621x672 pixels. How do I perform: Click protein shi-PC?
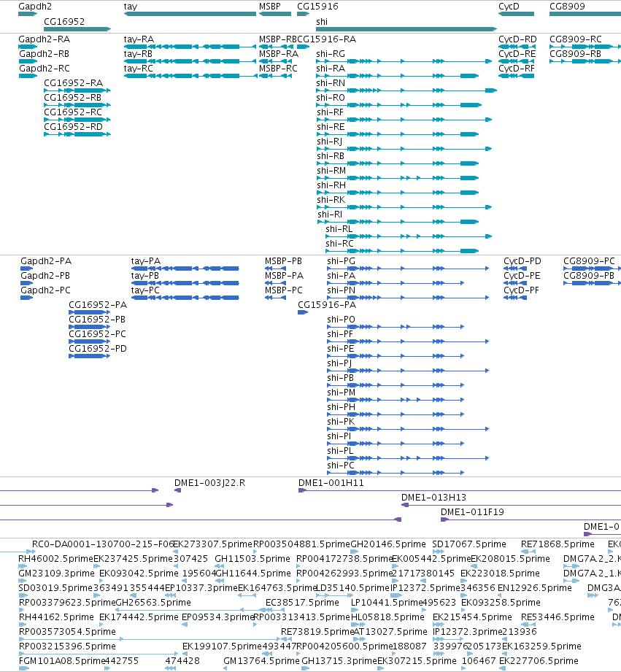click(x=341, y=466)
